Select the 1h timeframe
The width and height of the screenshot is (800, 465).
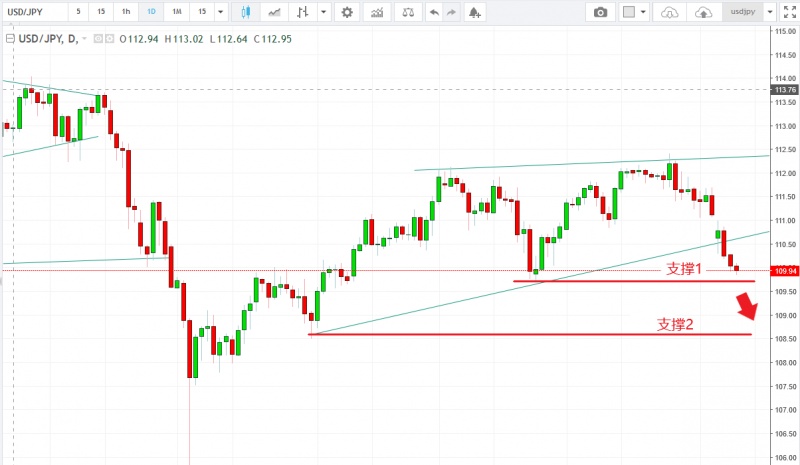coord(125,12)
